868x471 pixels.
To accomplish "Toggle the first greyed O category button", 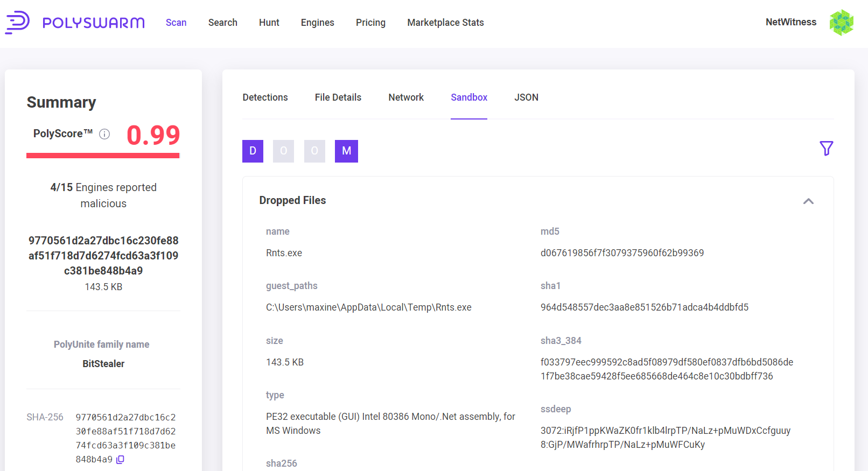I will [x=283, y=151].
